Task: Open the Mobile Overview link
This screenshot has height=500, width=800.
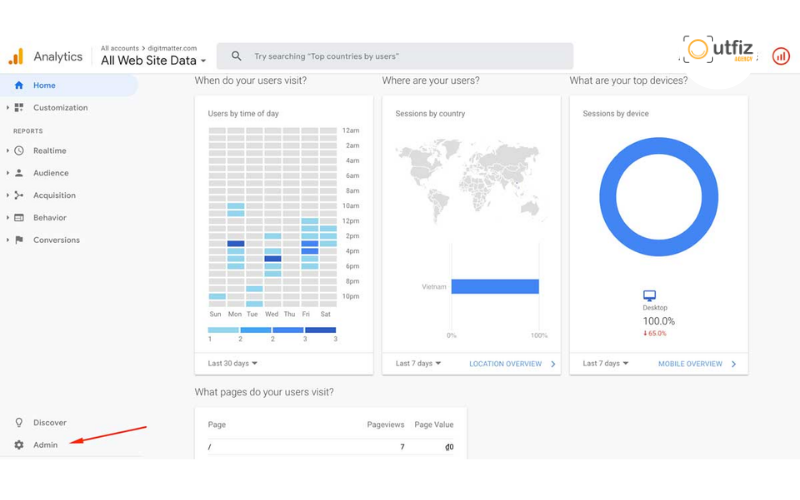Action: tap(690, 364)
